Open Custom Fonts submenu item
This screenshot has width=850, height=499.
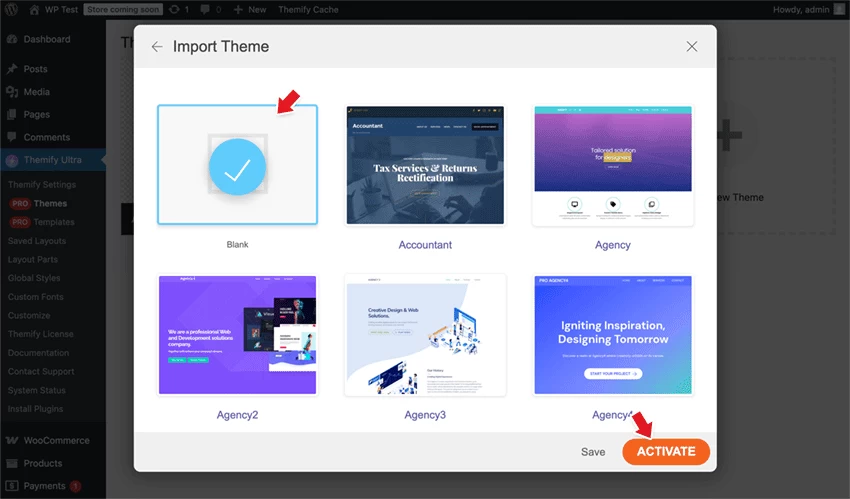36,296
